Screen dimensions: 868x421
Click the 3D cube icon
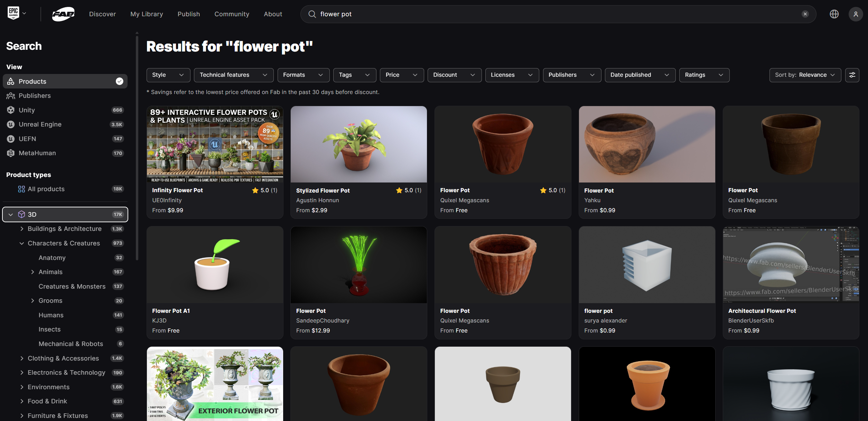(21, 214)
